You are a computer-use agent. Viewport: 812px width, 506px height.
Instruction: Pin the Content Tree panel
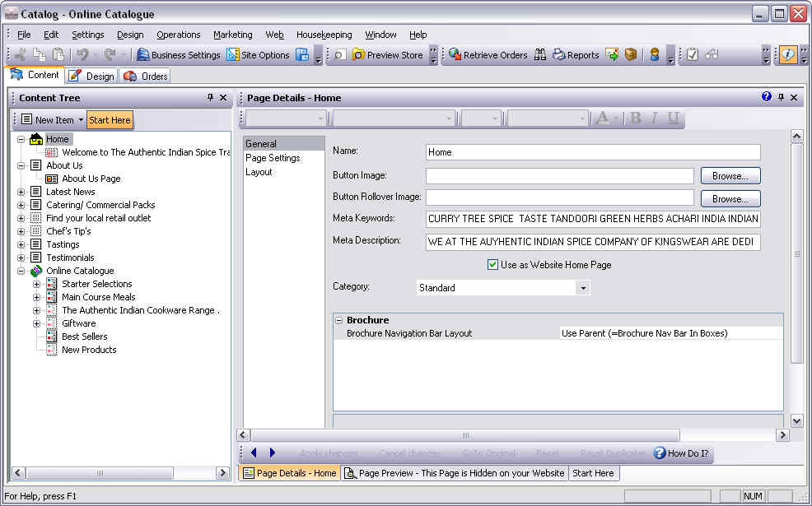click(x=210, y=98)
